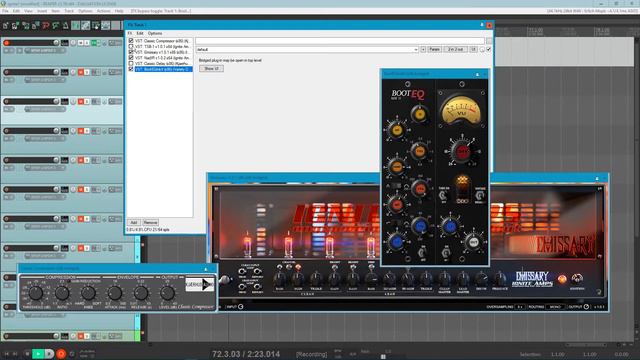Image resolution: width=640 pixels, height=360 pixels.
Task: Click the Ratio knob on Classic Compressor
Action: (62, 293)
